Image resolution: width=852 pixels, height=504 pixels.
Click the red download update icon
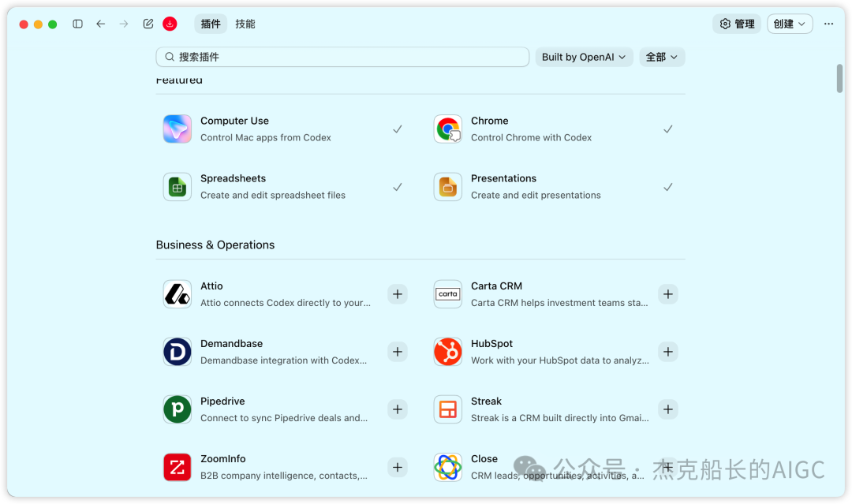170,24
